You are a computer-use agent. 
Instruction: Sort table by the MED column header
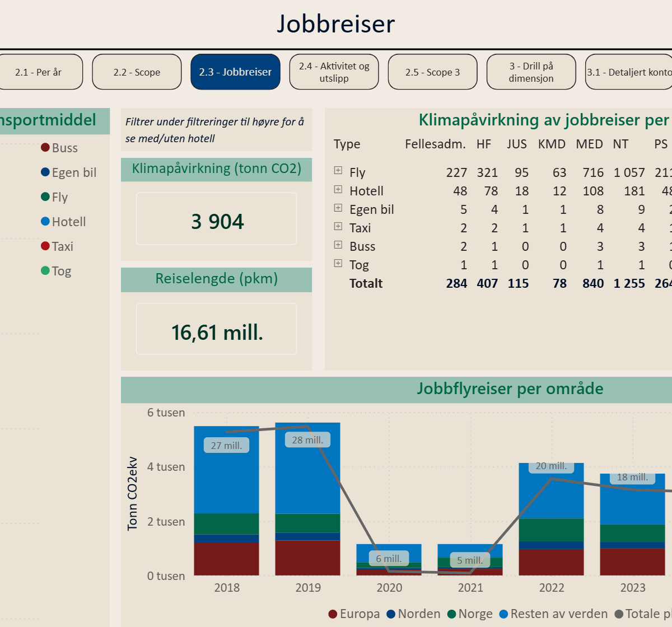point(589,144)
